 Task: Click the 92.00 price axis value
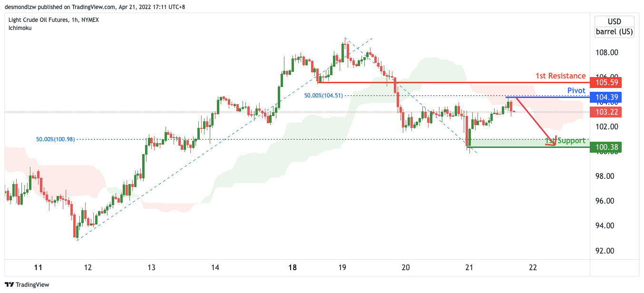[x=606, y=251]
